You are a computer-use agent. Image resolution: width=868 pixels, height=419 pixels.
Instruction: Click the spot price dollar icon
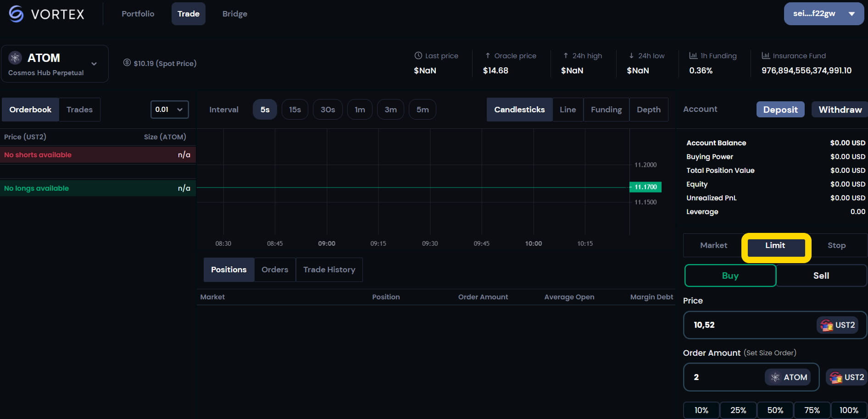pos(127,63)
